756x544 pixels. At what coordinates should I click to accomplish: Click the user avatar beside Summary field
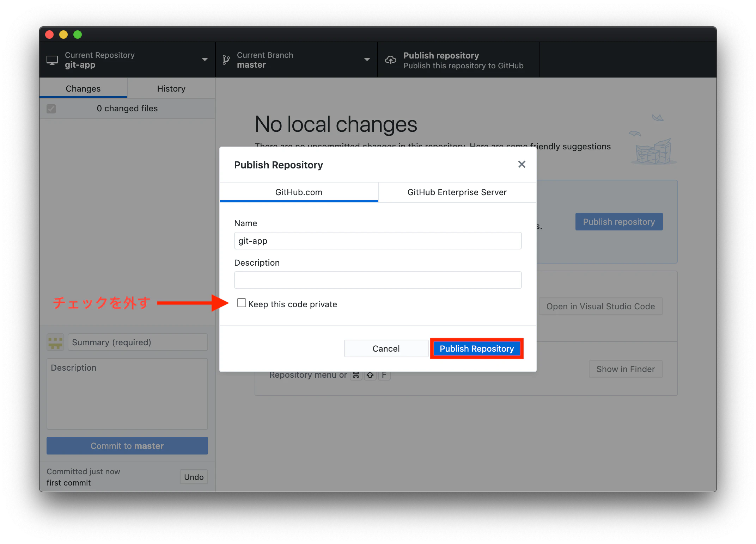[55, 342]
